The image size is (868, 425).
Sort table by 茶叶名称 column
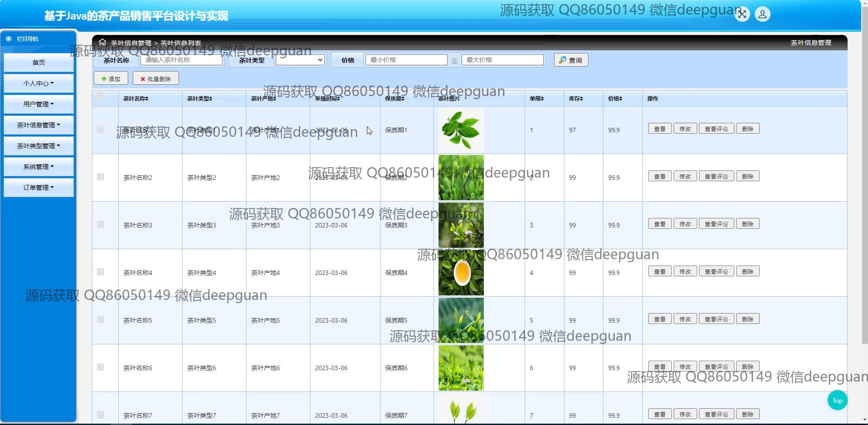[136, 98]
